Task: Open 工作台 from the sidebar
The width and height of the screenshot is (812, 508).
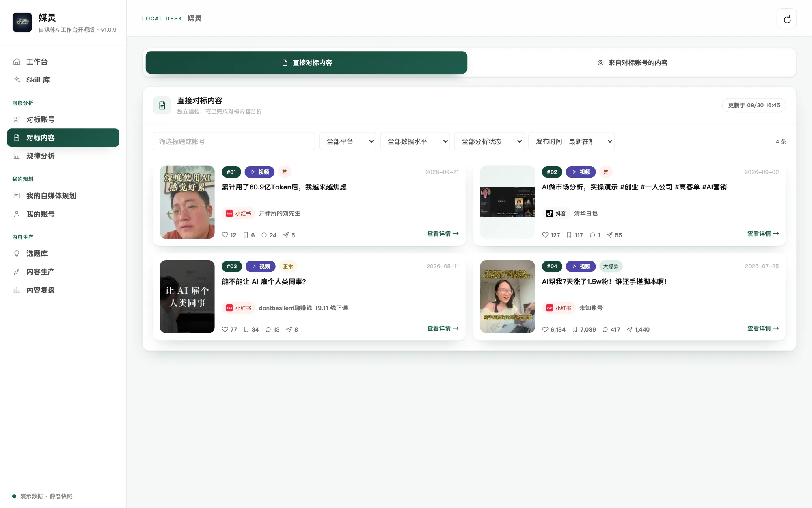Action: [63, 62]
